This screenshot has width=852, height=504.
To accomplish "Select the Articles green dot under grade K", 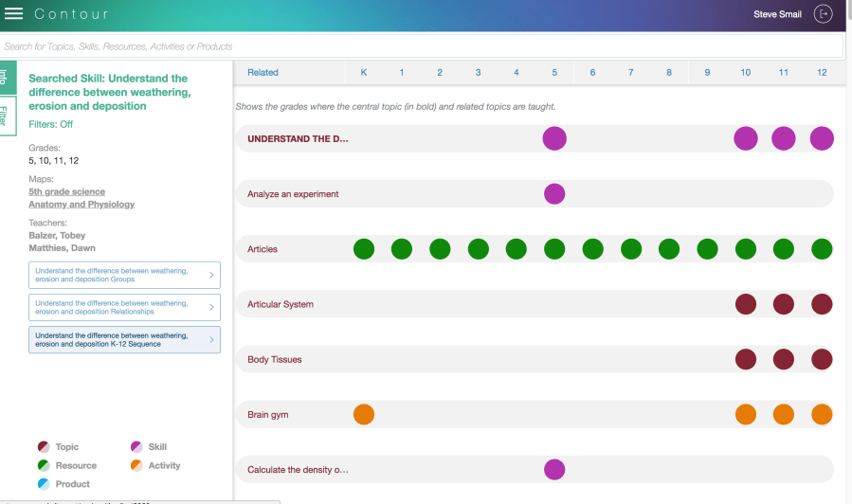I will [x=364, y=249].
